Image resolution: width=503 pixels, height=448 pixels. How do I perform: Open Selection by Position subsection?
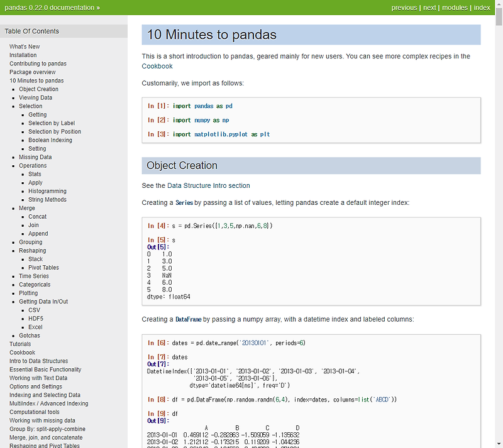[x=55, y=132]
